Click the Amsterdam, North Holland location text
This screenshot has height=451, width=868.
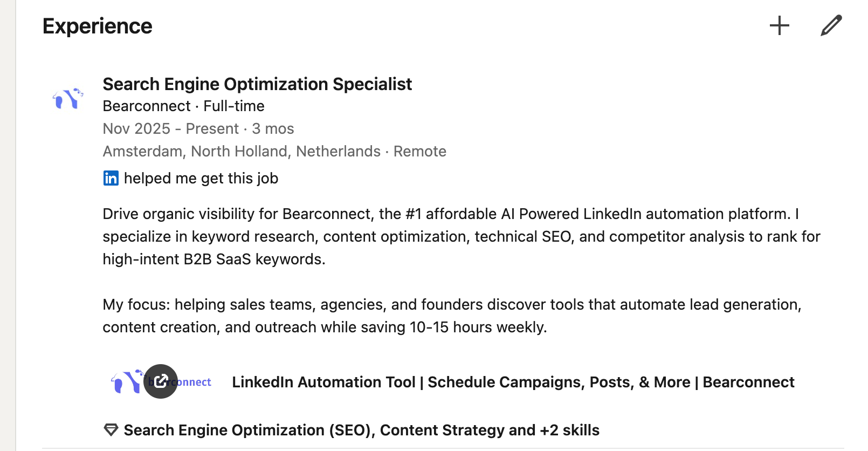tap(242, 152)
